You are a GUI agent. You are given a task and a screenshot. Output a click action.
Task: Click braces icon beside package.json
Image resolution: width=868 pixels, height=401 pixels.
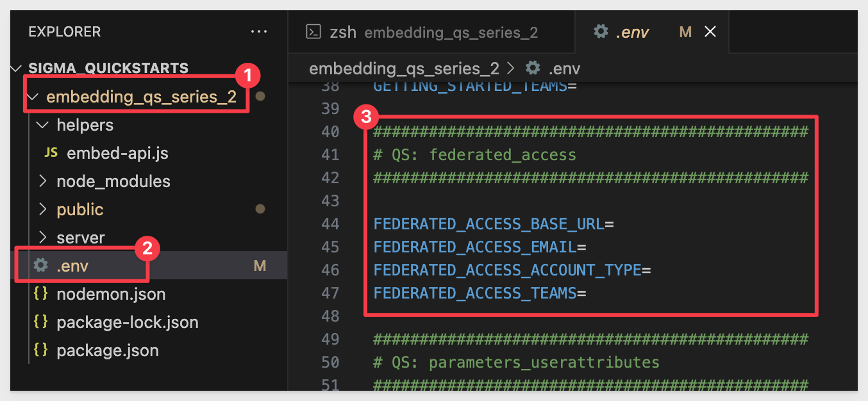pyautogui.click(x=41, y=350)
